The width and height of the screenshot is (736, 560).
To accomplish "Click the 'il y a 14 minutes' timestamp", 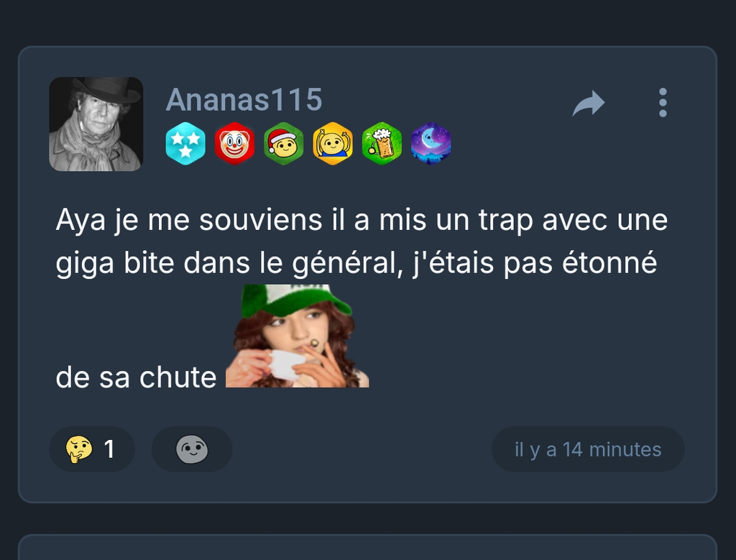I will tap(588, 449).
